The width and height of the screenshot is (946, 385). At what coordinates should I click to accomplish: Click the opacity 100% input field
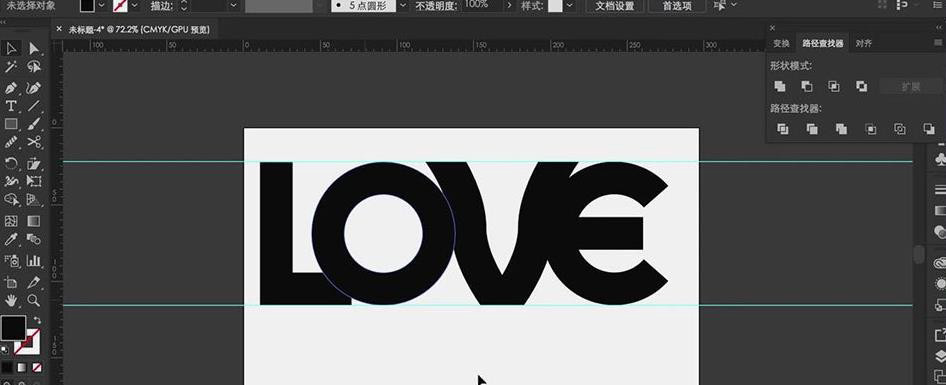coord(482,5)
